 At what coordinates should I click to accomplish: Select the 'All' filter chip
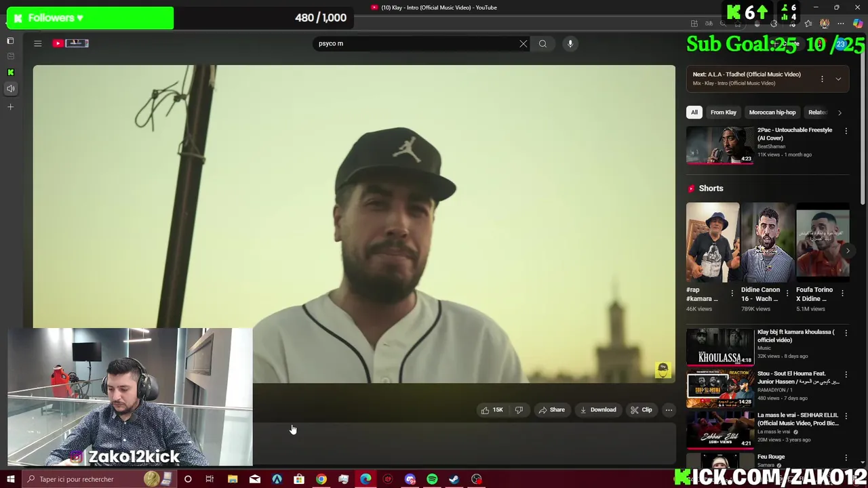pos(694,113)
